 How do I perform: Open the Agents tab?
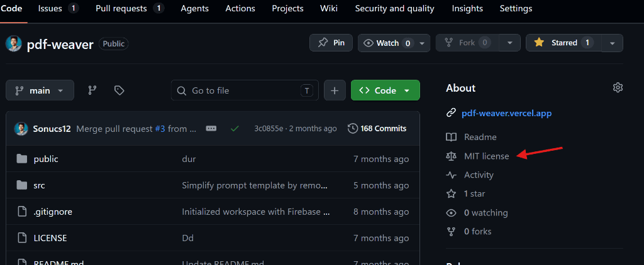tap(195, 8)
